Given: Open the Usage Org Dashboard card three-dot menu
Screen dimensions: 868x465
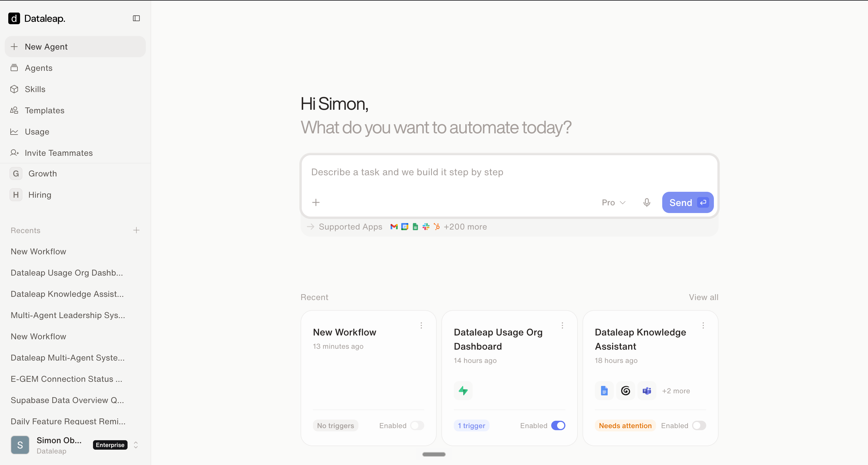Looking at the screenshot, I should [562, 325].
